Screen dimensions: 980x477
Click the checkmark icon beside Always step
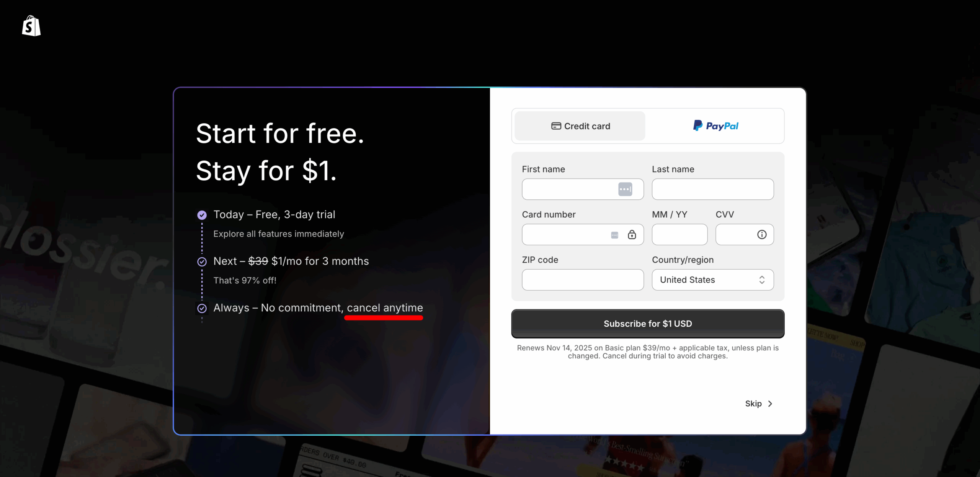tap(202, 308)
